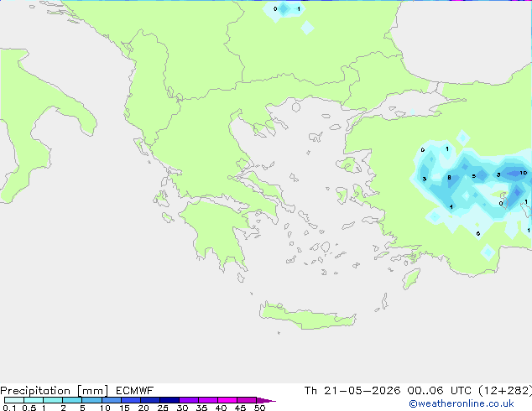
Task: Click the '00..06 UTC' time range text
Action: pyautogui.click(x=440, y=391)
